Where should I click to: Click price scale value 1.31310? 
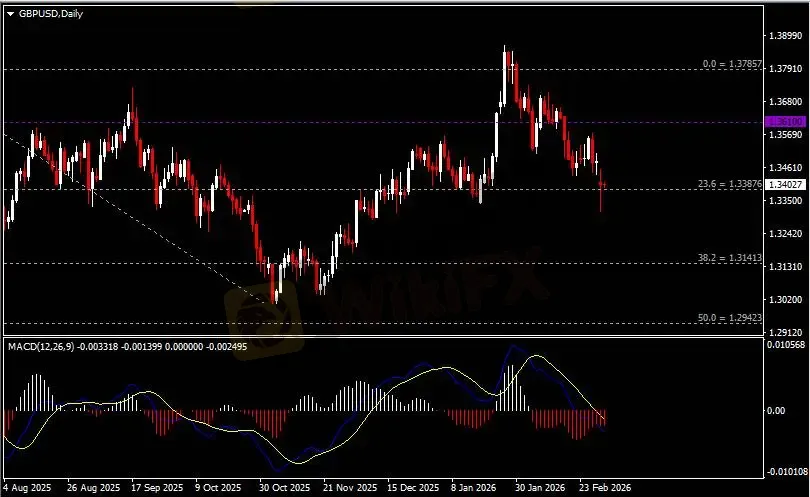pos(785,267)
